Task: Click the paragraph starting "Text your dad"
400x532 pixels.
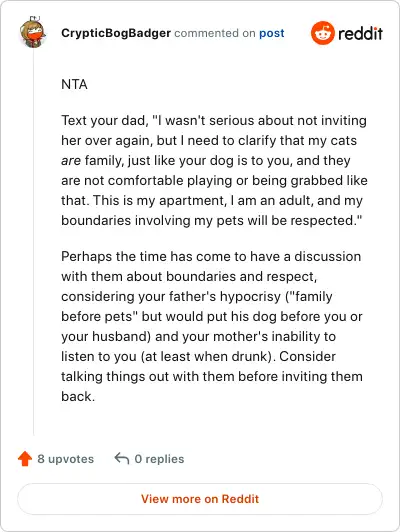Action: (214, 171)
